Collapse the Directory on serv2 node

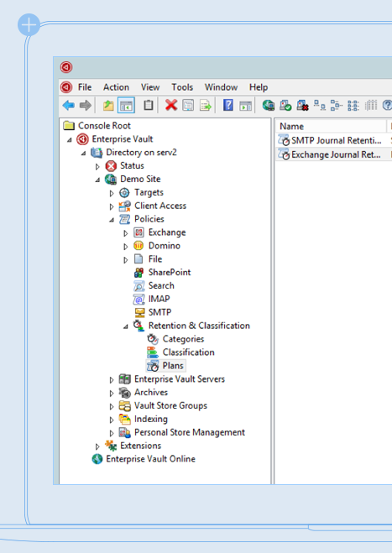84,154
